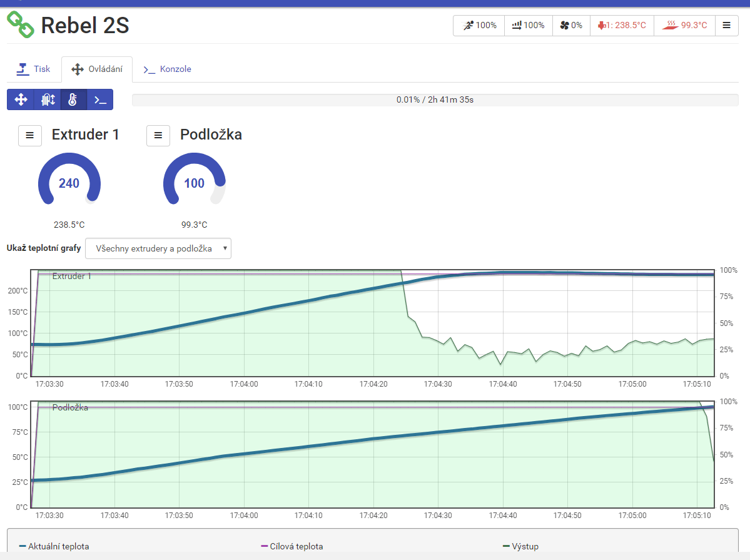The width and height of the screenshot is (750, 560).
Task: Switch to the Tisk tab
Action: [34, 69]
